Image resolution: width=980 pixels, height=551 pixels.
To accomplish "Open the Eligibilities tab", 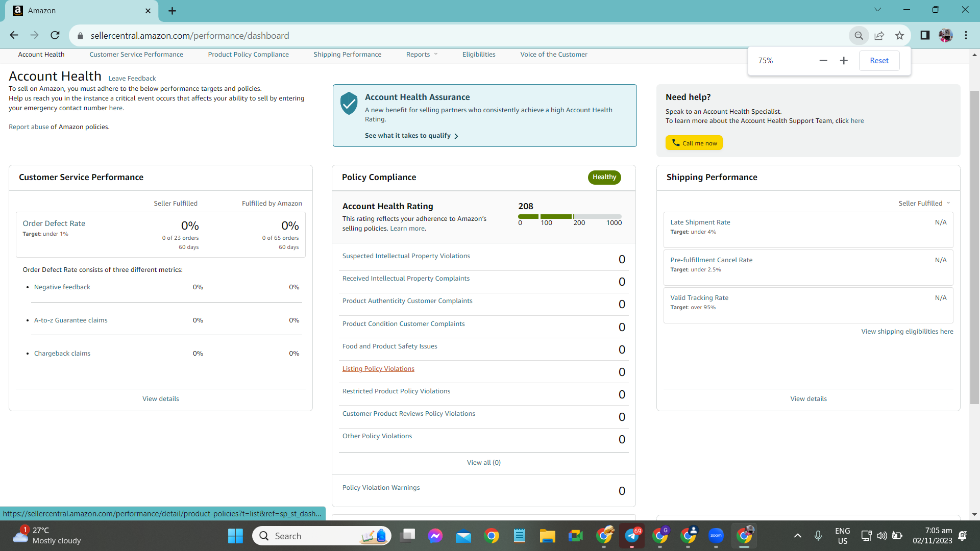I will 479,55.
